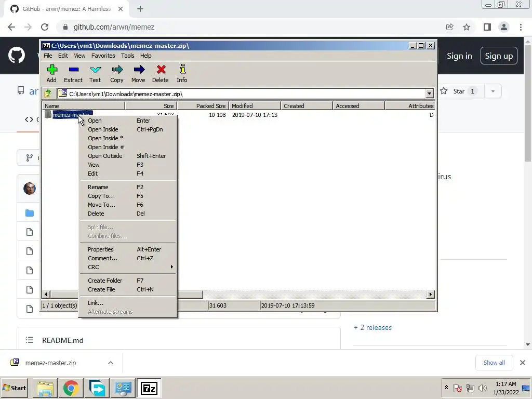
Task: Expand the Star list dropdown on GitHub
Action: click(x=493, y=91)
